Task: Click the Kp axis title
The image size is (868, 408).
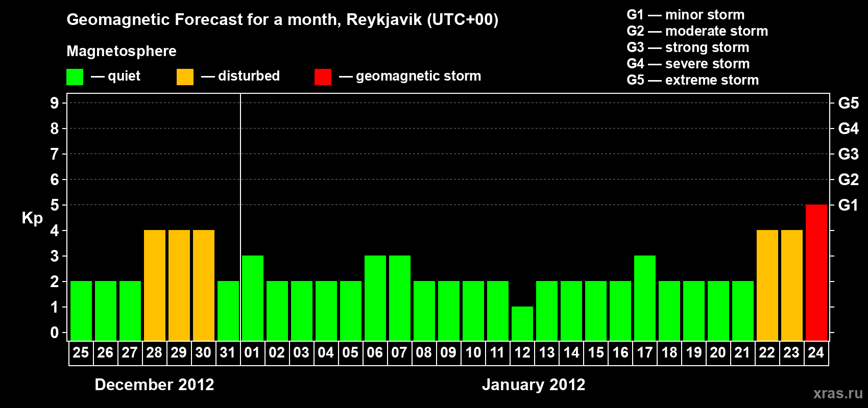Action: pos(32,218)
